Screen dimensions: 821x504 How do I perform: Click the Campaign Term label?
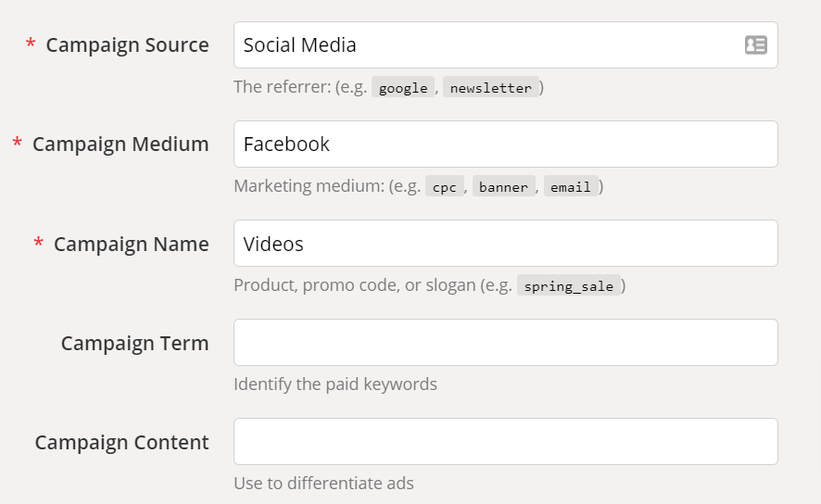click(x=134, y=343)
